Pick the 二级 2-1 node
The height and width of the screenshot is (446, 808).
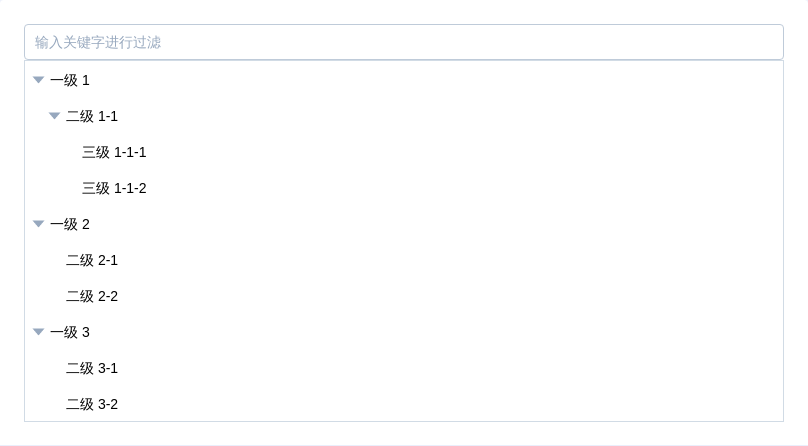point(92,260)
